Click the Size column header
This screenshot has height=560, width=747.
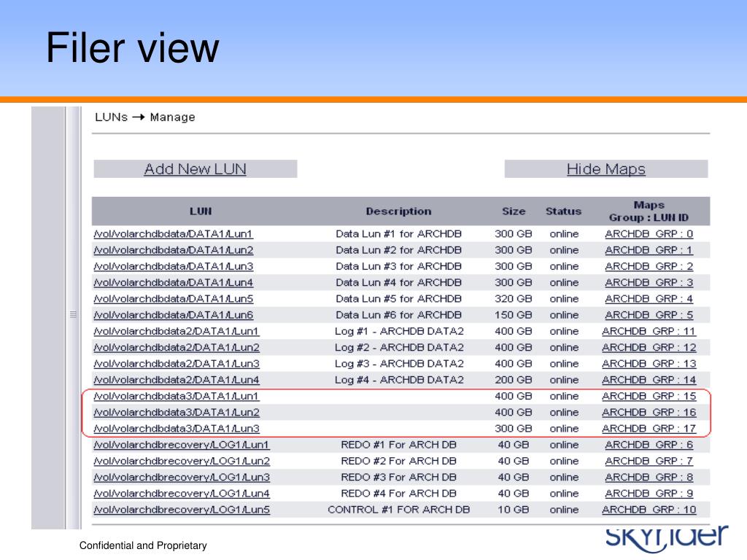(x=514, y=211)
